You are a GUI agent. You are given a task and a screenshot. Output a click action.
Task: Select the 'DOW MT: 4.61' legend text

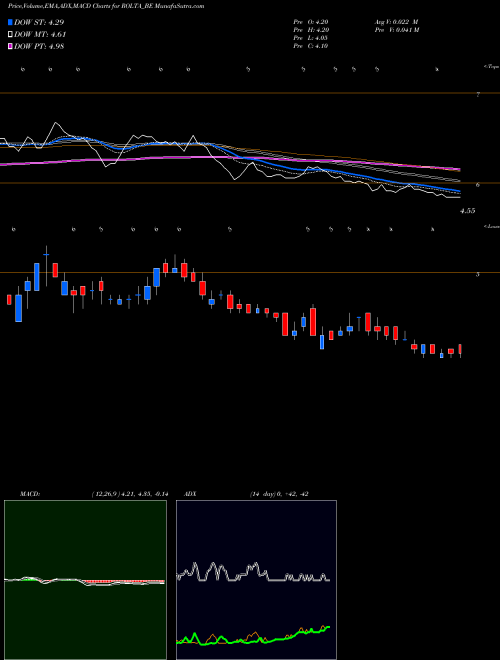click(x=40, y=35)
